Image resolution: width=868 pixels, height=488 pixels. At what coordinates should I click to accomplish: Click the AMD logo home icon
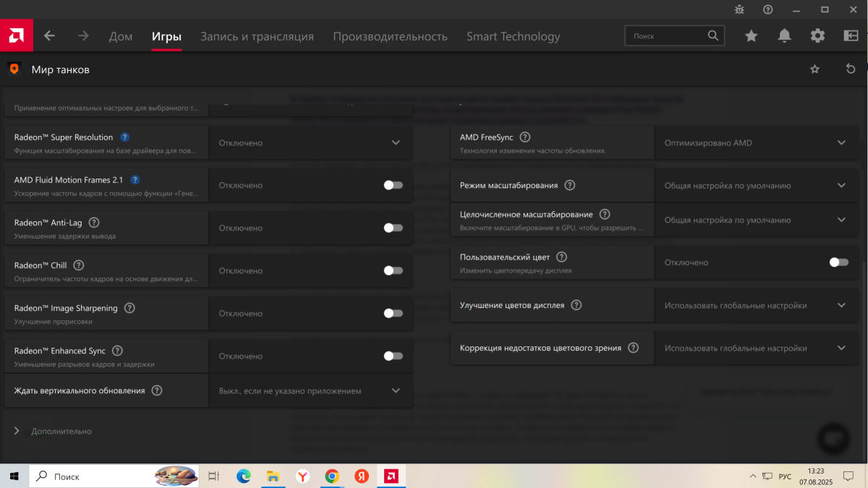(x=16, y=35)
